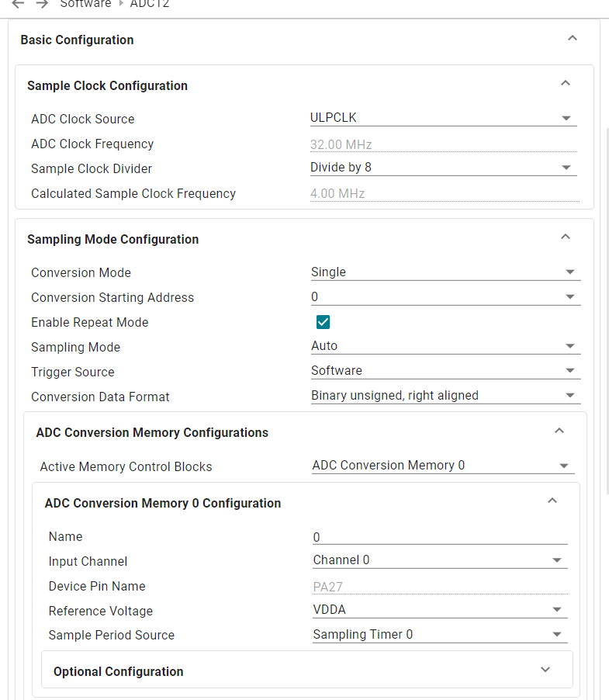Collapse ADC Conversion Memory 0 Configuration
This screenshot has width=609, height=700.
[x=552, y=501]
